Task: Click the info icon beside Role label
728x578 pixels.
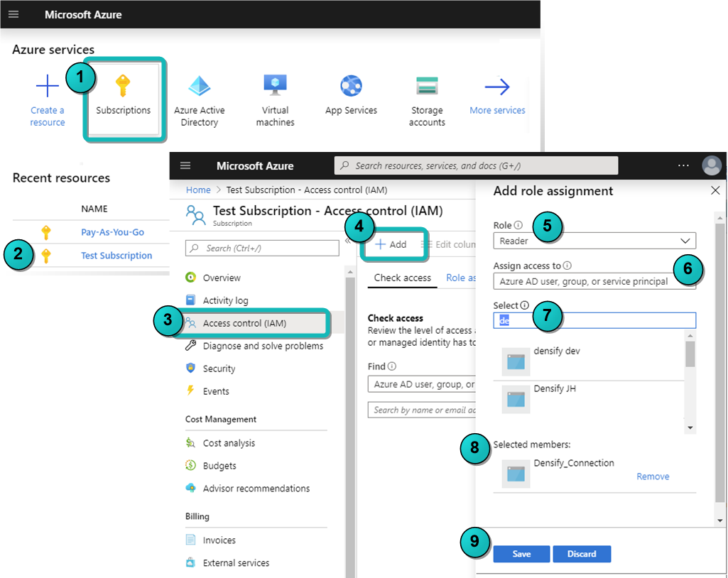Action: 518,225
